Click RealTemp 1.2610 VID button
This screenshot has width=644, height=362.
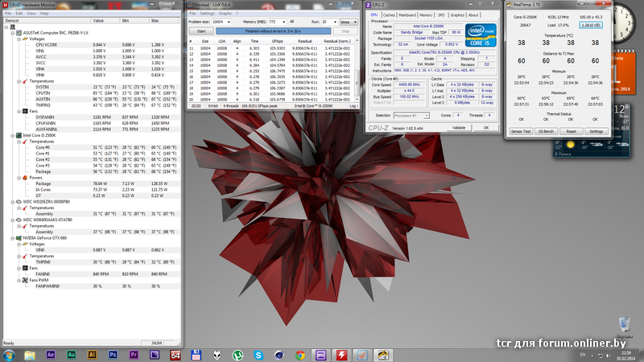591,25
